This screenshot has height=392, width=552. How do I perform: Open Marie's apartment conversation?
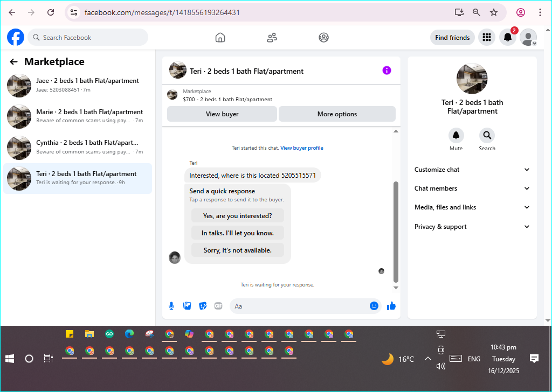click(78, 116)
